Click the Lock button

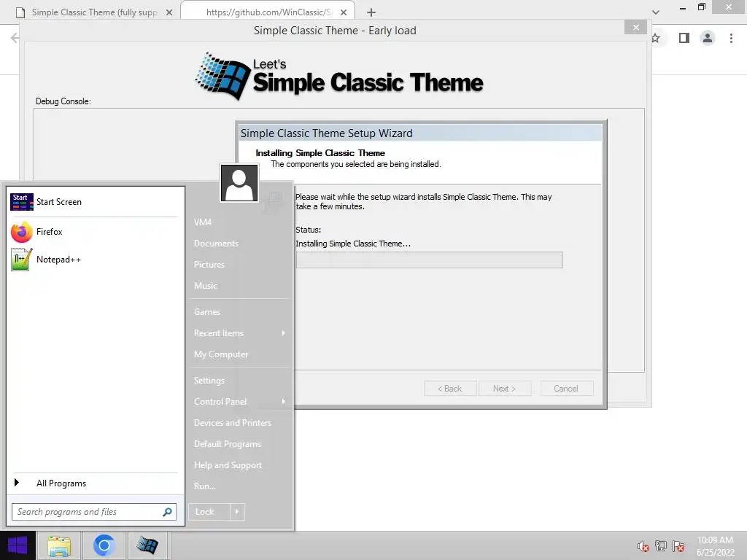point(209,512)
